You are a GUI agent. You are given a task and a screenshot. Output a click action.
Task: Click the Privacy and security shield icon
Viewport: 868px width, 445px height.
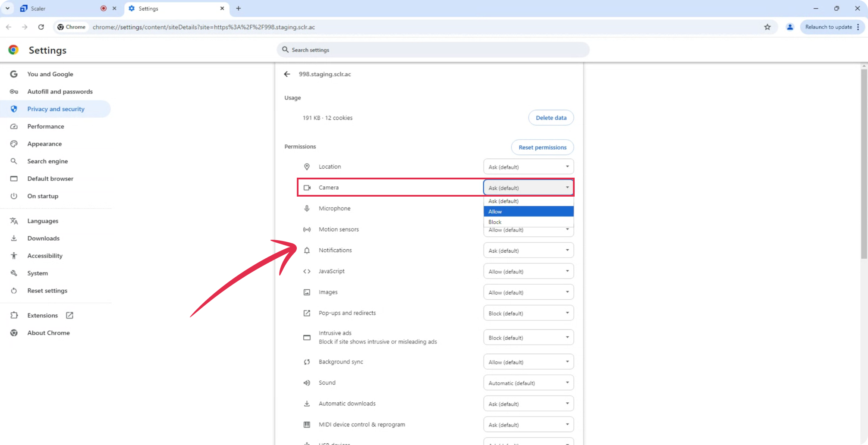point(14,109)
